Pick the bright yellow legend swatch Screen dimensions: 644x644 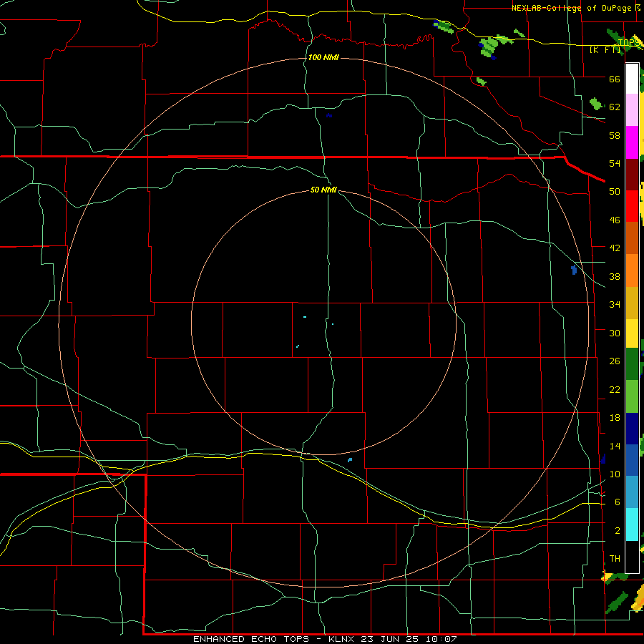point(632,333)
